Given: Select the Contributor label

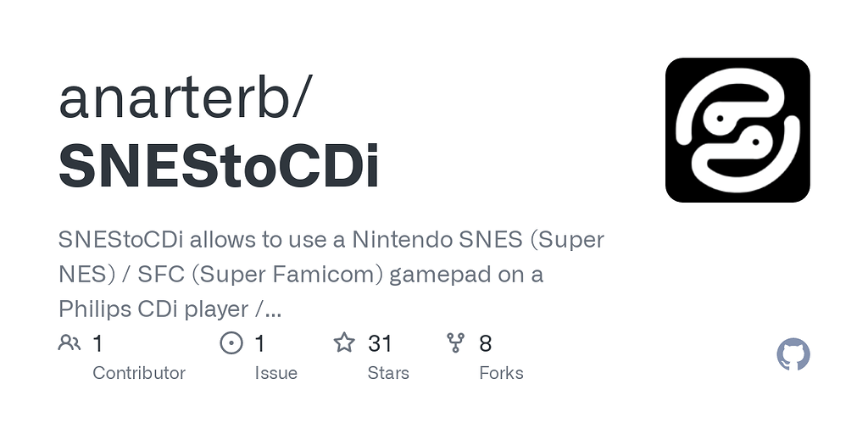Looking at the screenshot, I should click(x=138, y=373).
